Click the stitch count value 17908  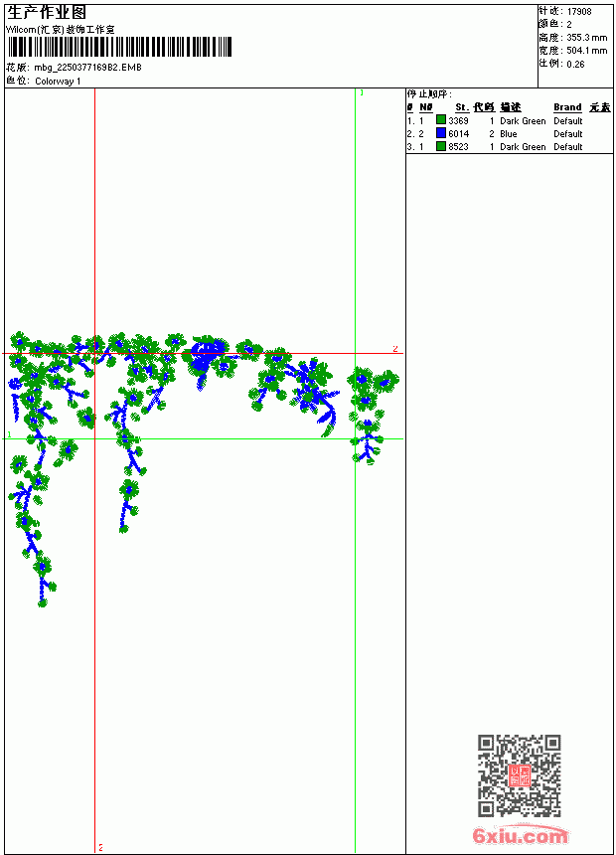[579, 12]
